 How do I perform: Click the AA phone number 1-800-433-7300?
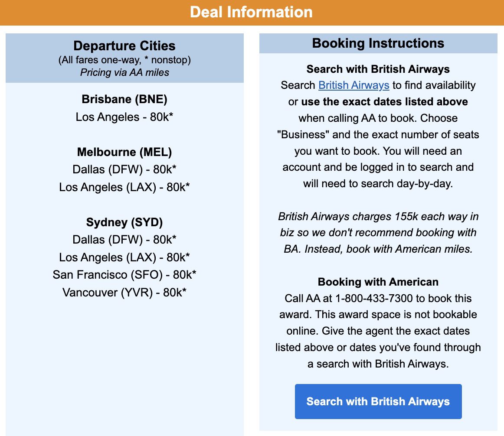coord(374,298)
